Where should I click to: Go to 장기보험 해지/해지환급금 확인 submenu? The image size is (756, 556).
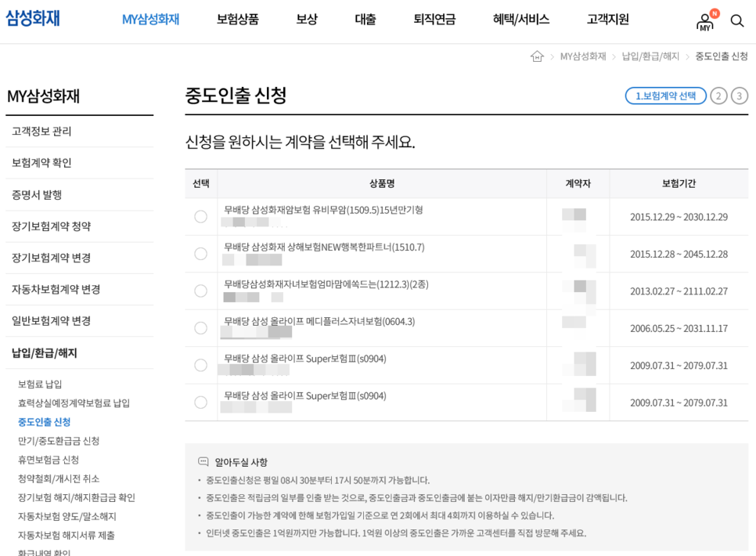coord(77,497)
